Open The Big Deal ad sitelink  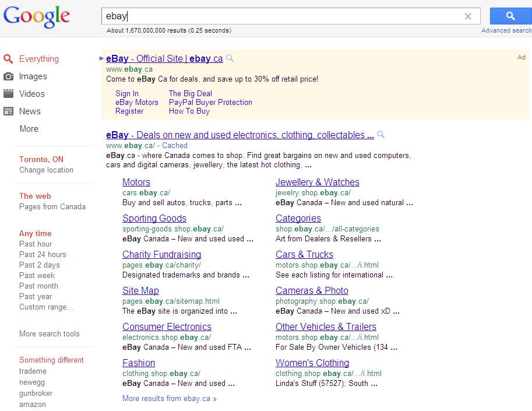tap(191, 93)
